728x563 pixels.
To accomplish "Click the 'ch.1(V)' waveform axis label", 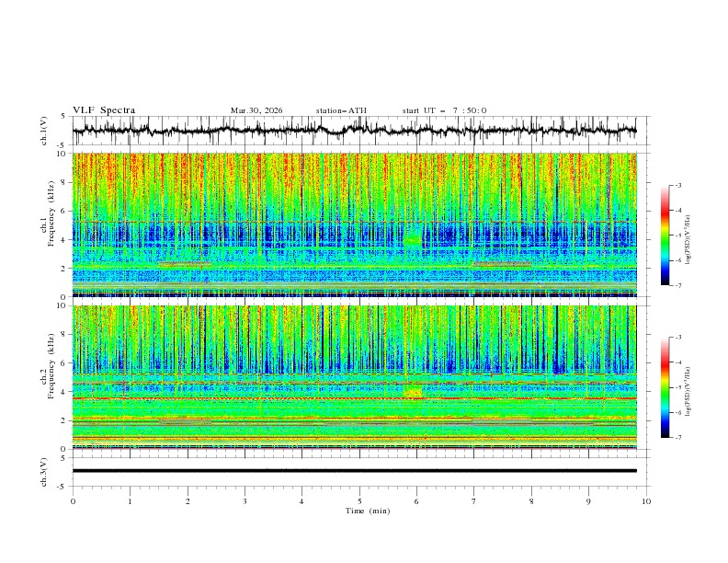I will click(44, 131).
